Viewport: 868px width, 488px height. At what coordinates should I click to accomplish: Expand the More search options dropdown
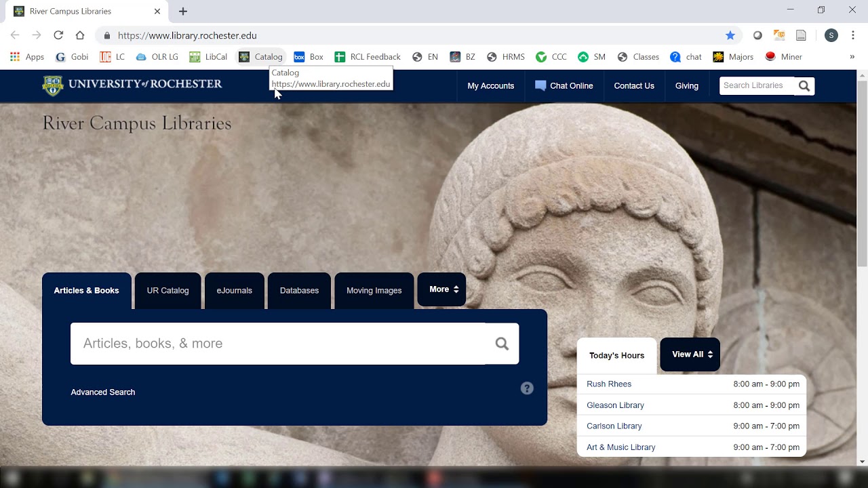click(442, 289)
